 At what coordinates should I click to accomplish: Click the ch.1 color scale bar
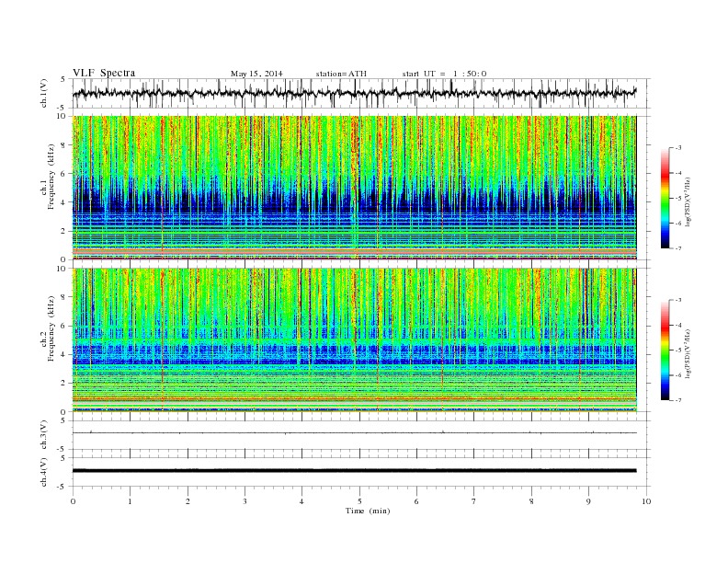[665, 199]
